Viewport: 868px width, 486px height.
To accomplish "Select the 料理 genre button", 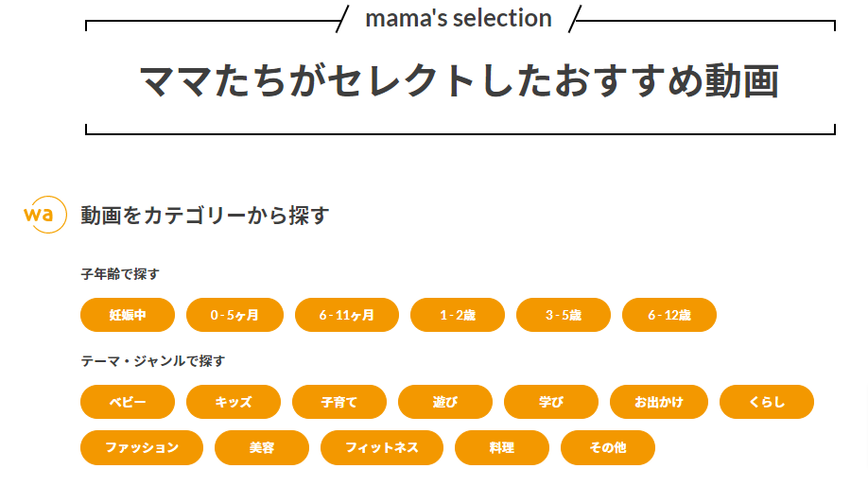I will [x=502, y=447].
